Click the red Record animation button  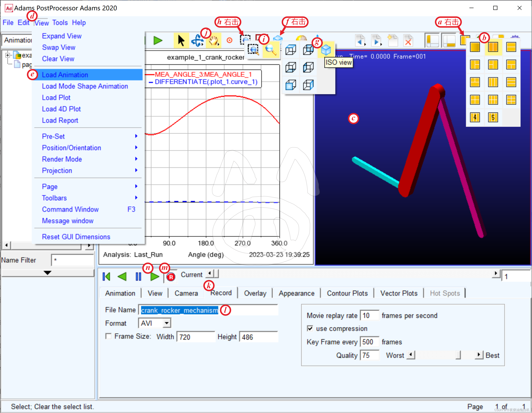pyautogui.click(x=171, y=277)
